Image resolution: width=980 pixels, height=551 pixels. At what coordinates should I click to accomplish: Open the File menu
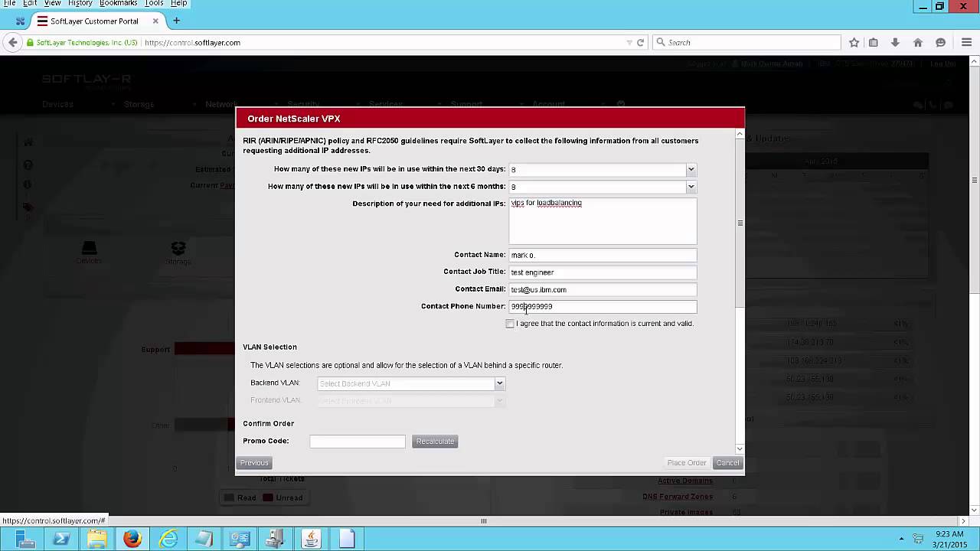click(x=9, y=3)
